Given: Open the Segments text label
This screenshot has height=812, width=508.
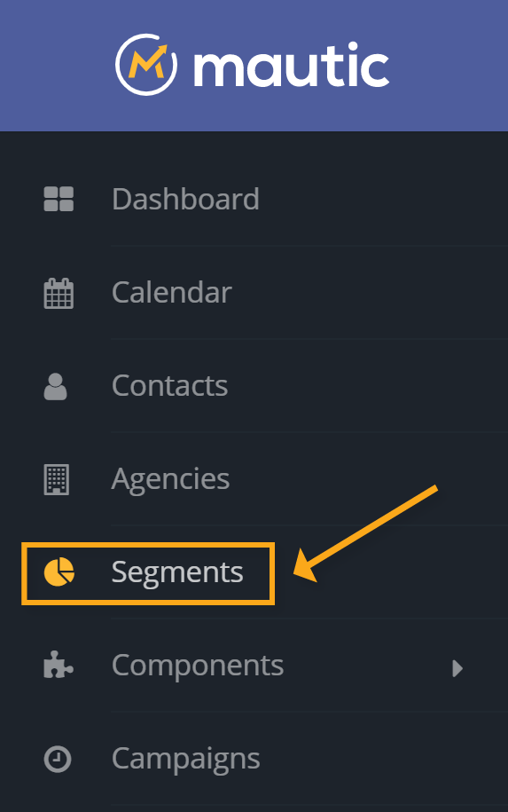Looking at the screenshot, I should coord(177,572).
